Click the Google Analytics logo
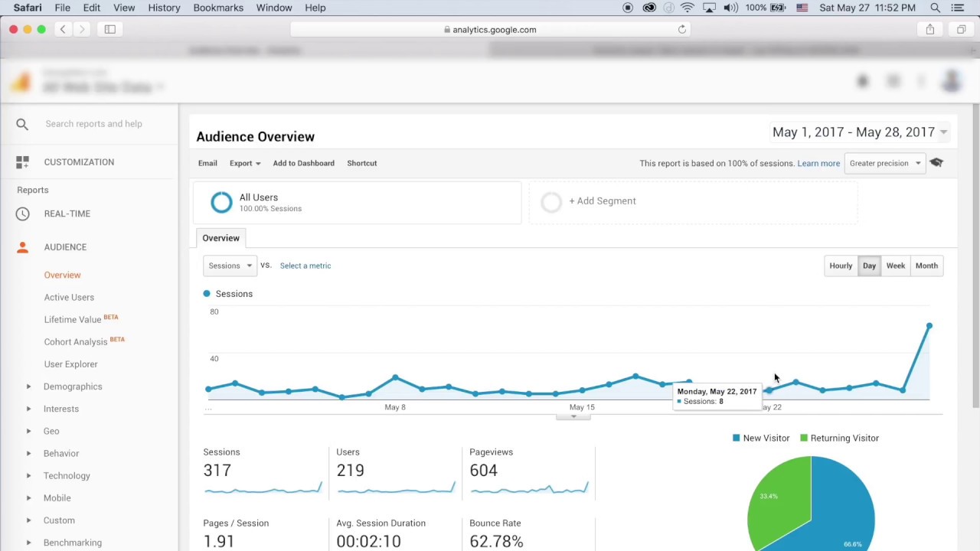The height and width of the screenshot is (551, 980). point(21,82)
